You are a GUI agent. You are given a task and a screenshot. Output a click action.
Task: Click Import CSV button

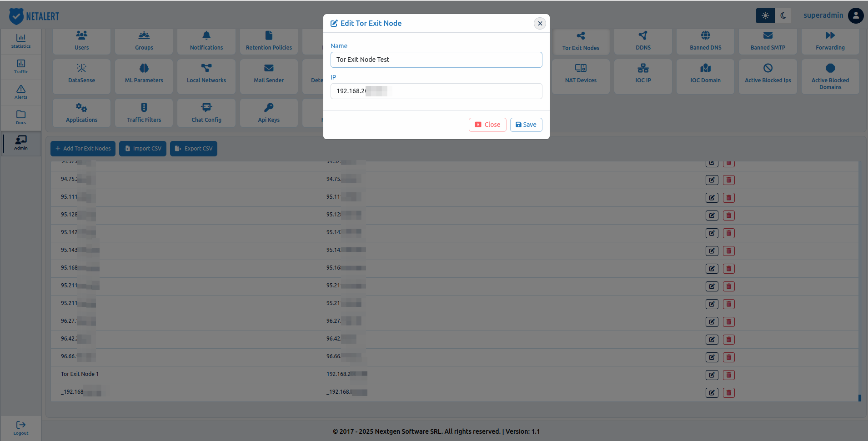[143, 149]
